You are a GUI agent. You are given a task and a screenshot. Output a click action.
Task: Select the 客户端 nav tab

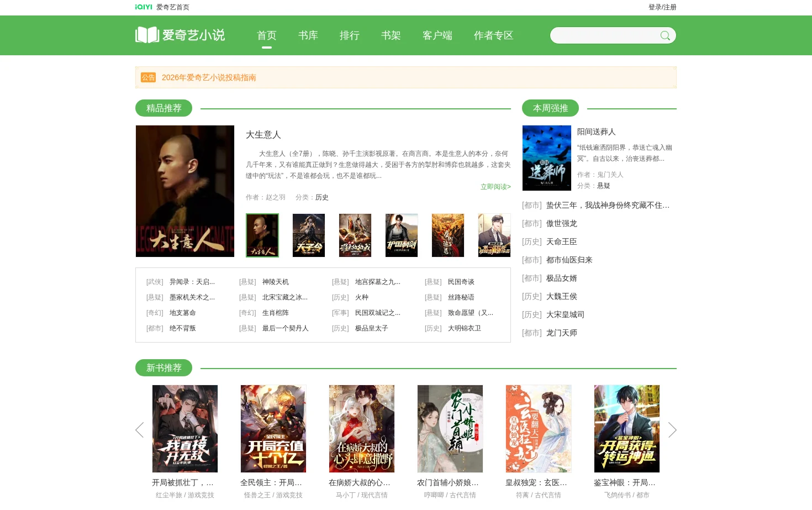click(437, 35)
